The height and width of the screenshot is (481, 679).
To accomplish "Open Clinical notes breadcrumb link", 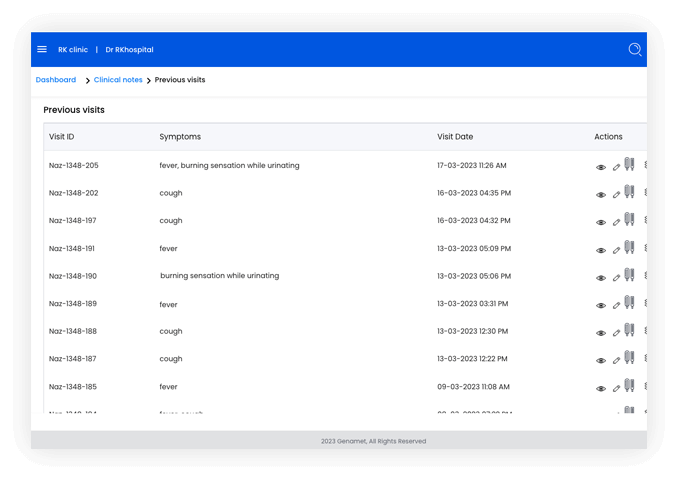I will (x=118, y=80).
